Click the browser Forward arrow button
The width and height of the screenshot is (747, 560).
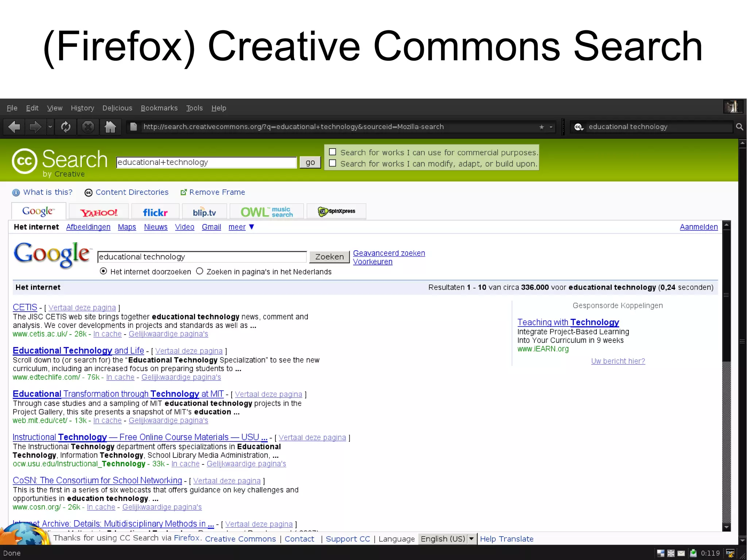point(35,127)
